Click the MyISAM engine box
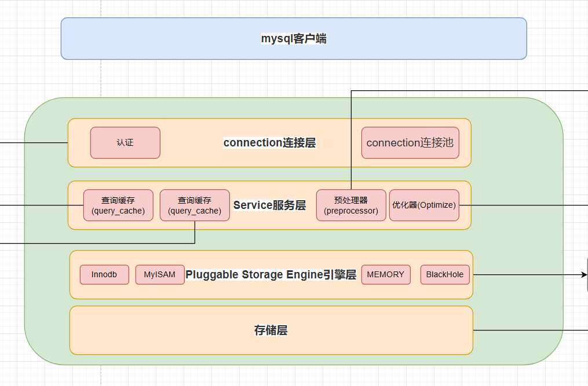 click(159, 275)
